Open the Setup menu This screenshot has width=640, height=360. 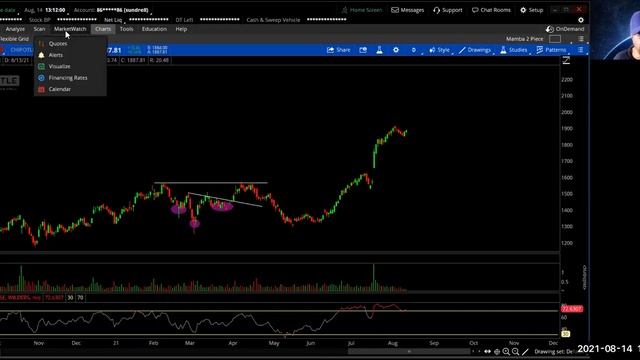pyautogui.click(x=531, y=10)
